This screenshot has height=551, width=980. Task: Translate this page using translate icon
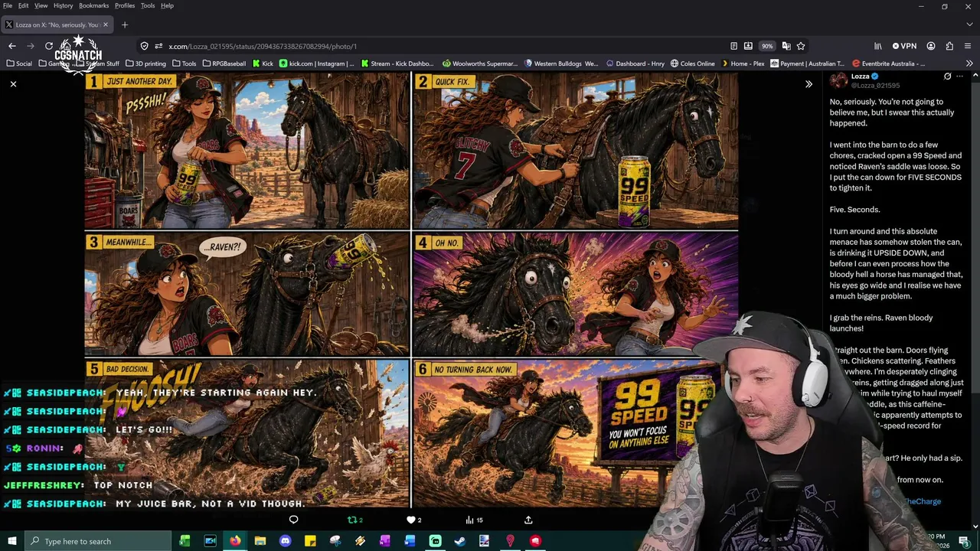(x=786, y=46)
